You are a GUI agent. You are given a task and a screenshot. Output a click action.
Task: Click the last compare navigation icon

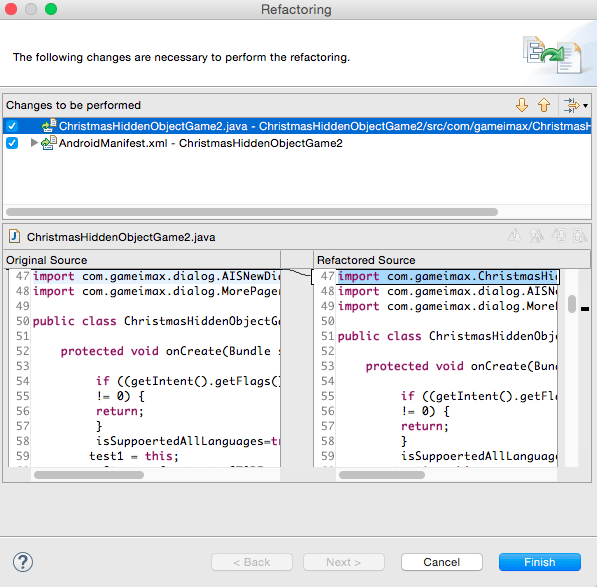pos(580,236)
